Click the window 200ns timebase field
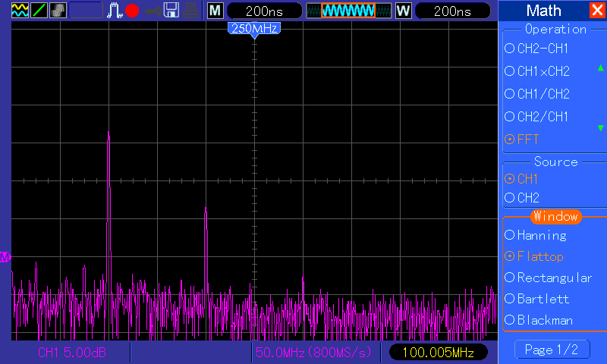The image size is (607, 364). click(x=452, y=11)
